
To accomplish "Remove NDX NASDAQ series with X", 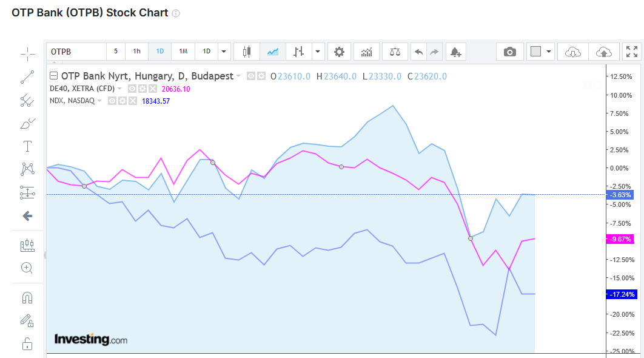I will tap(133, 101).
